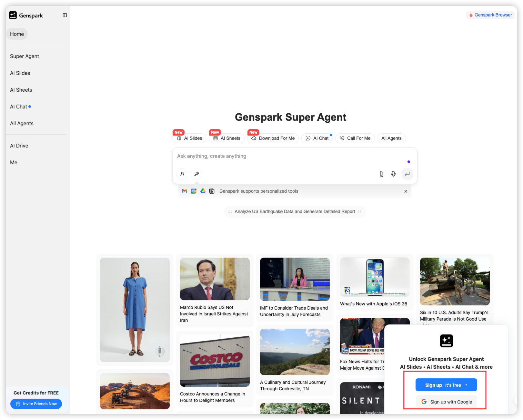
Task: Click the Notion icon in tools bar
Action: 212,191
